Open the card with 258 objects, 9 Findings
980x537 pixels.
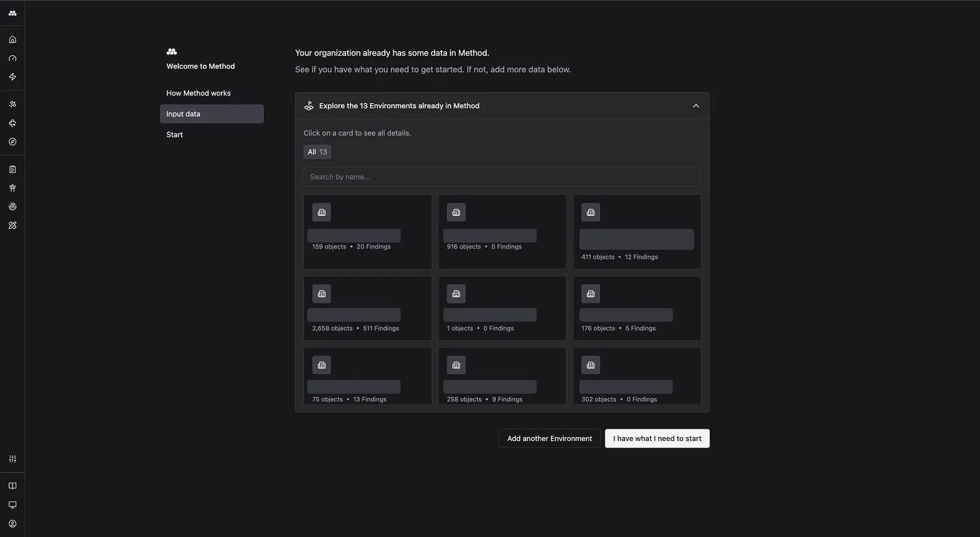502,376
